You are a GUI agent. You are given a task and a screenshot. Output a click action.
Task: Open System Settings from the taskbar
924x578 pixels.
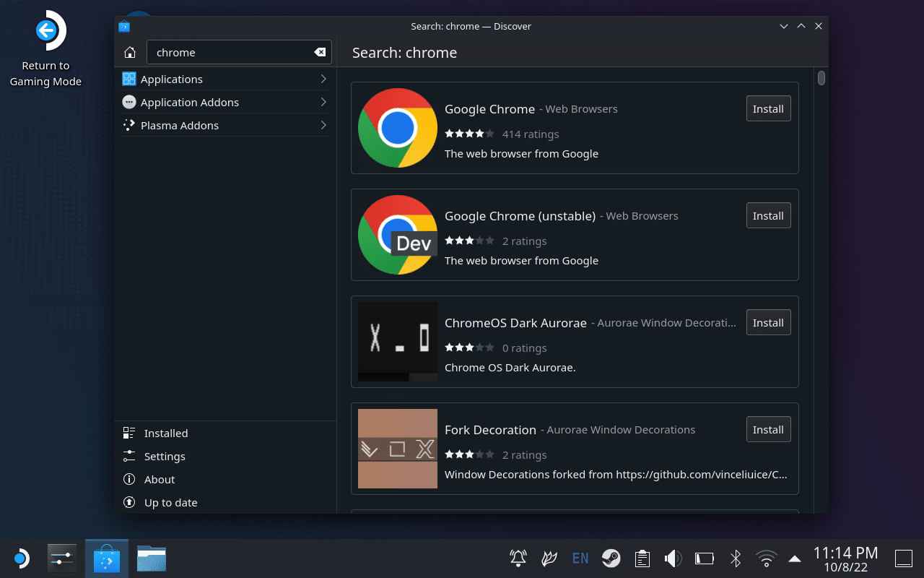(x=62, y=558)
